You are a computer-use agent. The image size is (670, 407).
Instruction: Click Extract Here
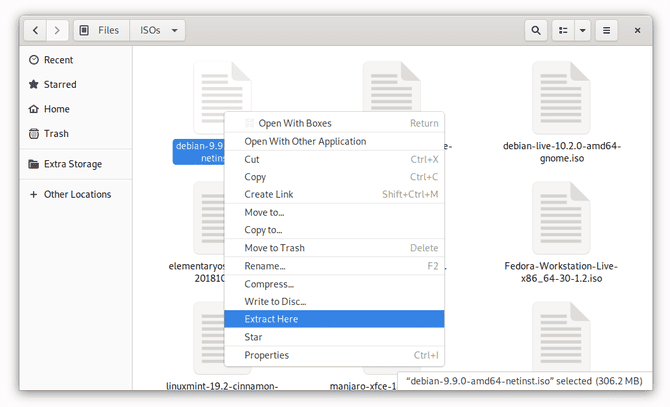(334, 319)
